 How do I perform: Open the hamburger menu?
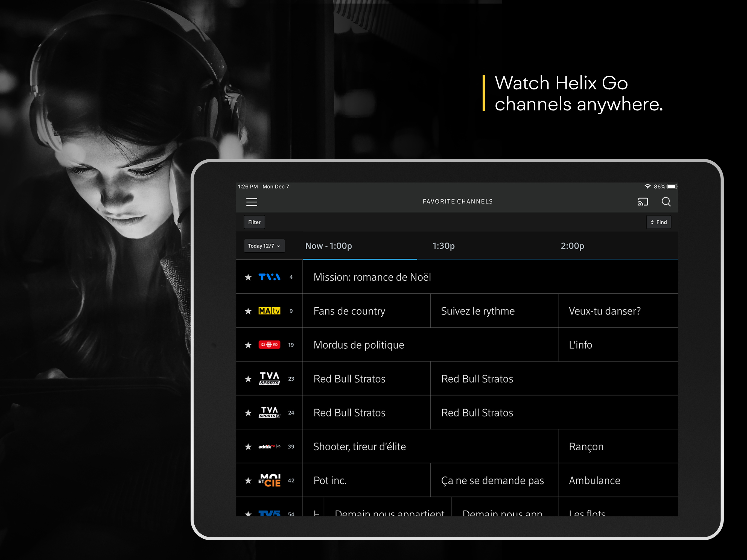(252, 202)
